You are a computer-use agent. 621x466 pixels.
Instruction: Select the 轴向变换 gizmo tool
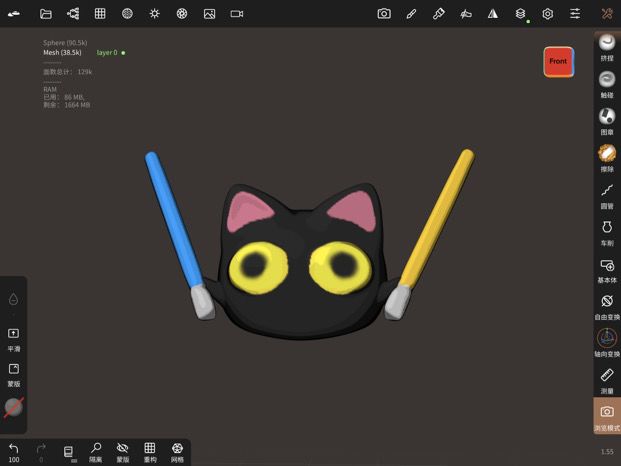[607, 343]
